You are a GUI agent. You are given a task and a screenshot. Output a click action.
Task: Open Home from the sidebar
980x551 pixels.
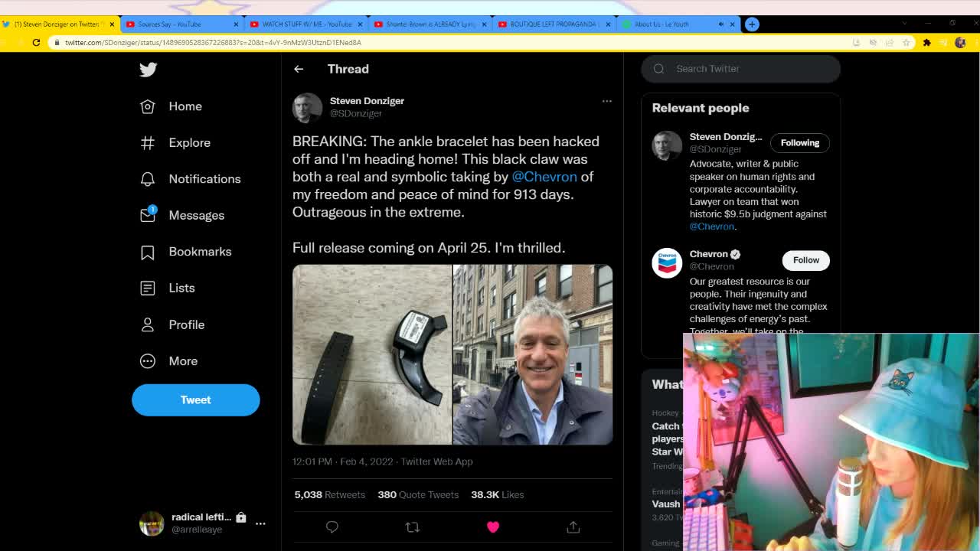pos(171,106)
